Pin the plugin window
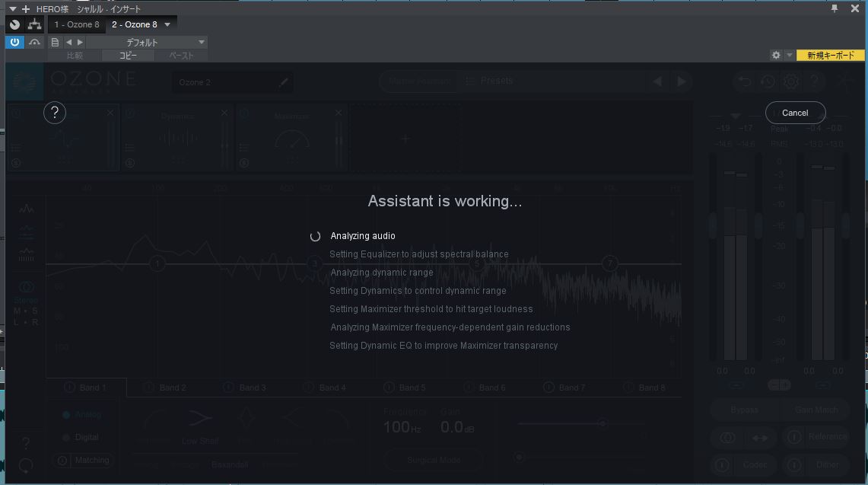This screenshot has height=485, width=868. pyautogui.click(x=835, y=8)
